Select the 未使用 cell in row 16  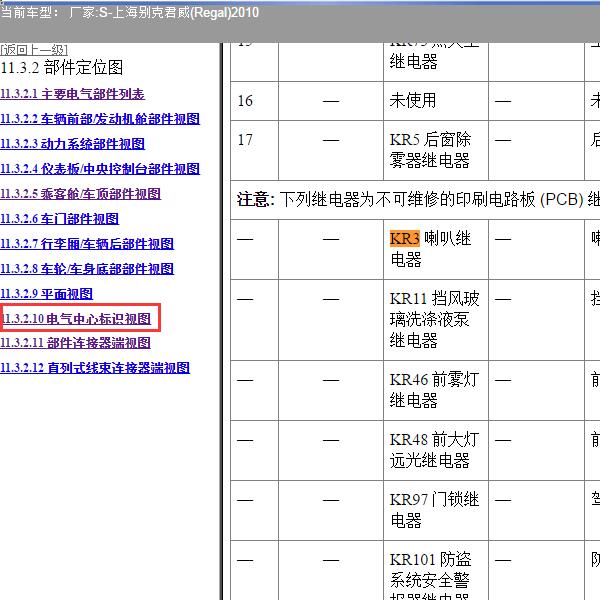436,101
